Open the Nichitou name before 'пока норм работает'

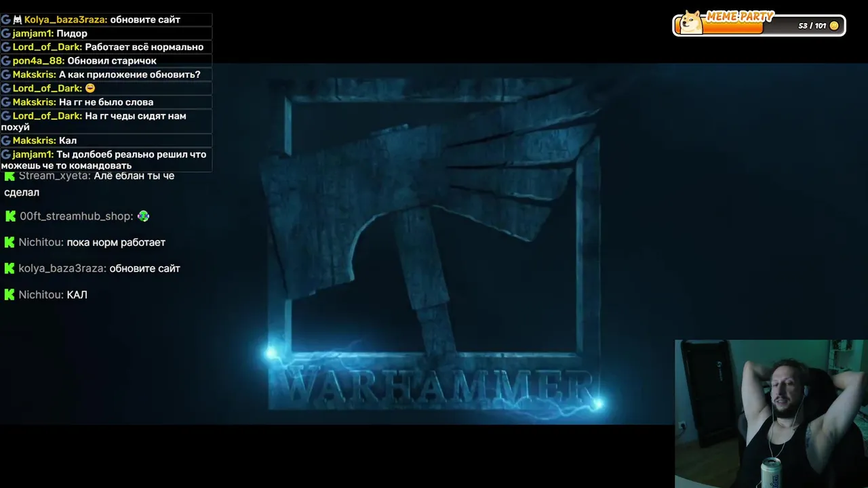41,242
